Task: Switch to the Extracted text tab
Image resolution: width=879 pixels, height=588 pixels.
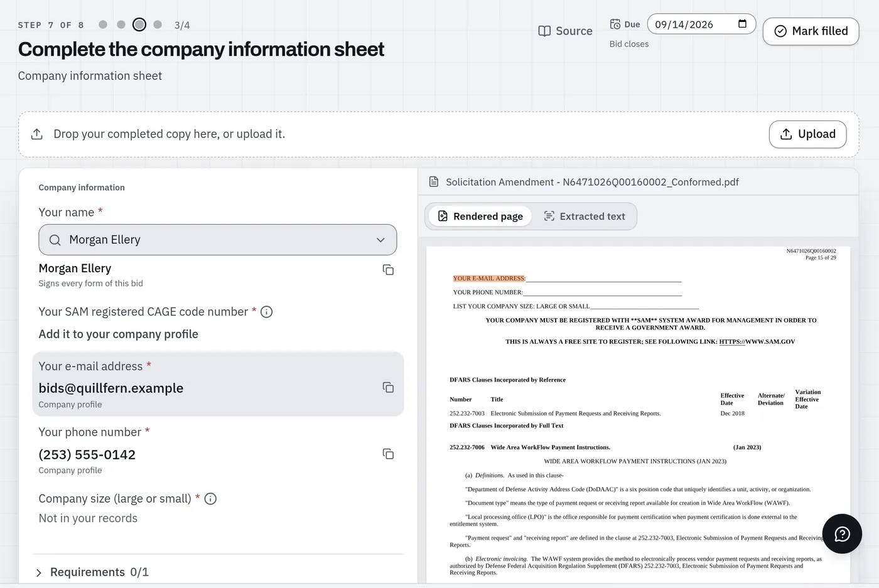Action: pyautogui.click(x=584, y=216)
